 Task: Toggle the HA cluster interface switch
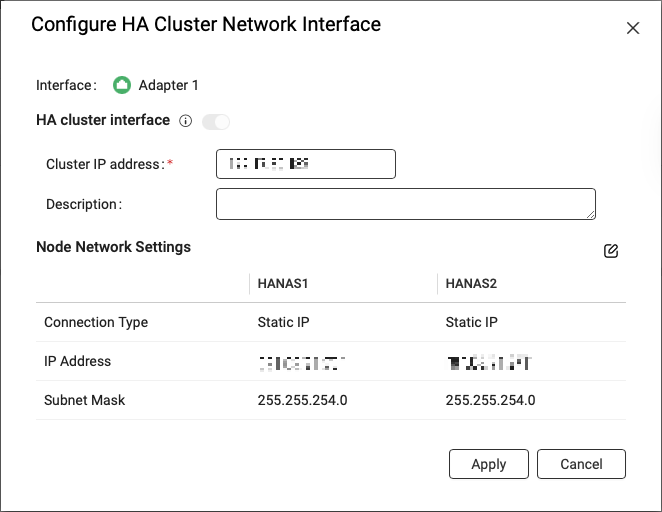click(x=216, y=121)
